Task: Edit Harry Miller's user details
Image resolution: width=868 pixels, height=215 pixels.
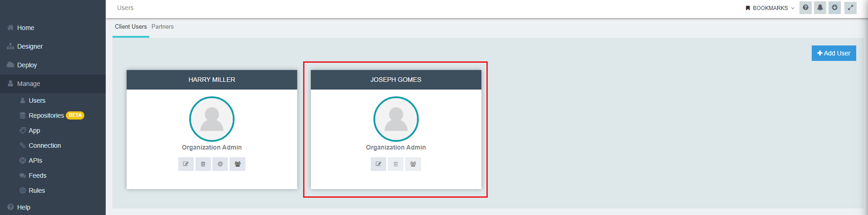Action: [186, 164]
